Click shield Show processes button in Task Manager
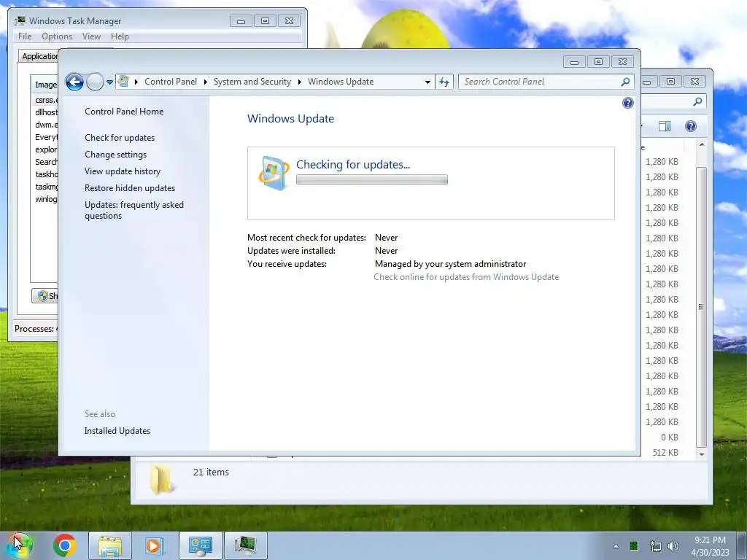Image resolution: width=747 pixels, height=560 pixels. coord(44,296)
